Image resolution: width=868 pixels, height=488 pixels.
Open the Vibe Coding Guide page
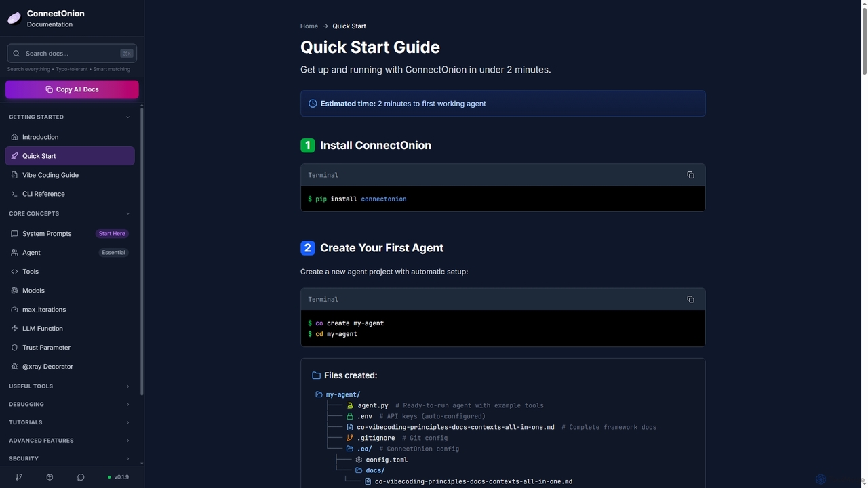70,175
